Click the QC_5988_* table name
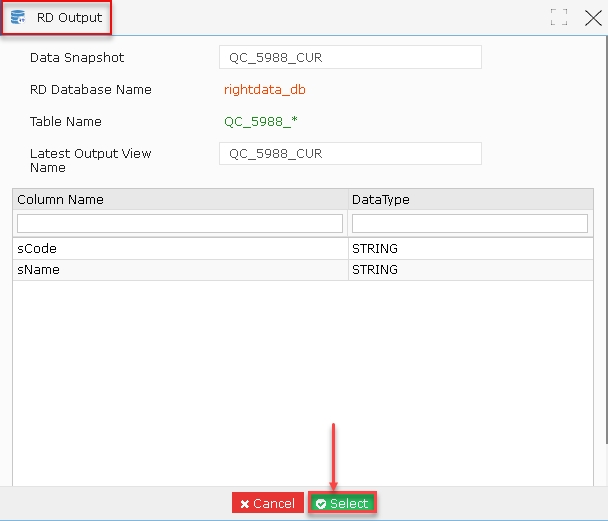Viewport: 608px width, 521px height. [x=261, y=121]
